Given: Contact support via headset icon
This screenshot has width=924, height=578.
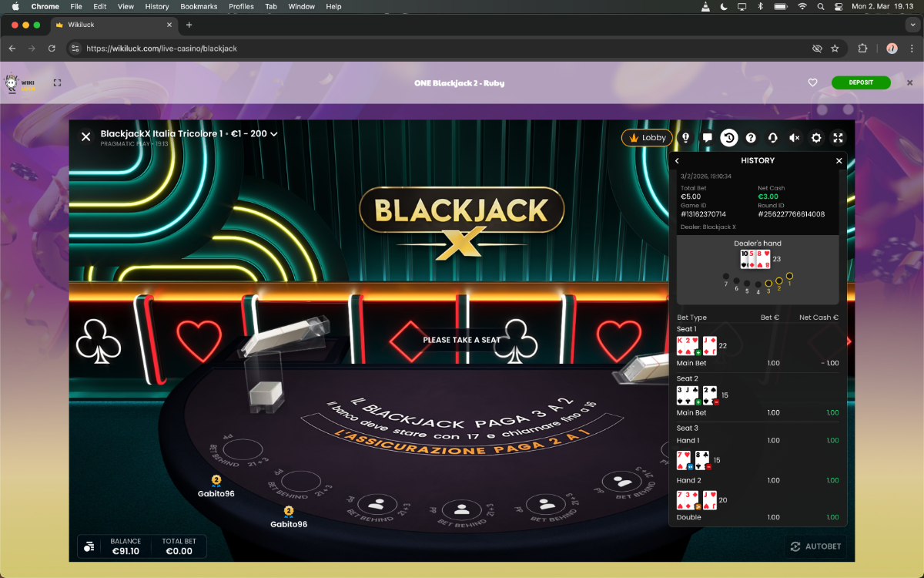Looking at the screenshot, I should tap(772, 138).
